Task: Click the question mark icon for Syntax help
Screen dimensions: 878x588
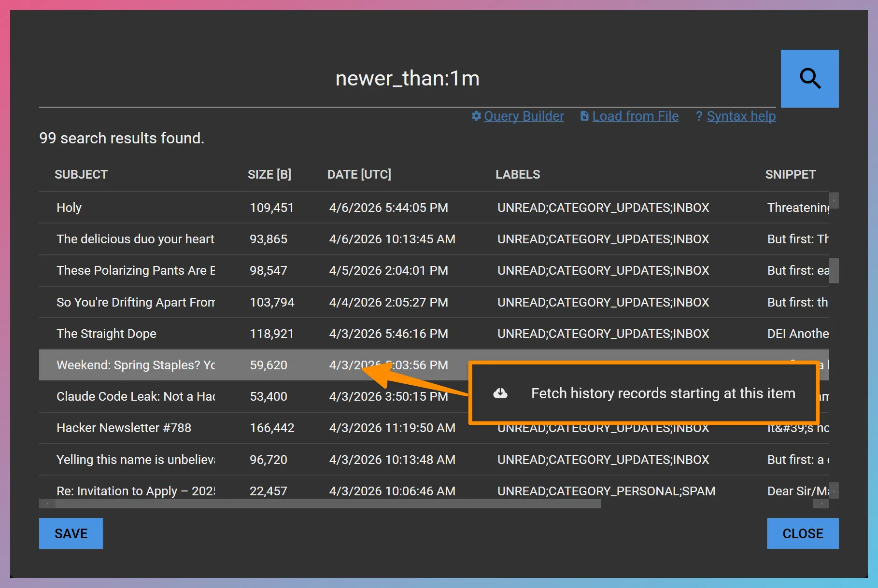Action: tap(699, 116)
